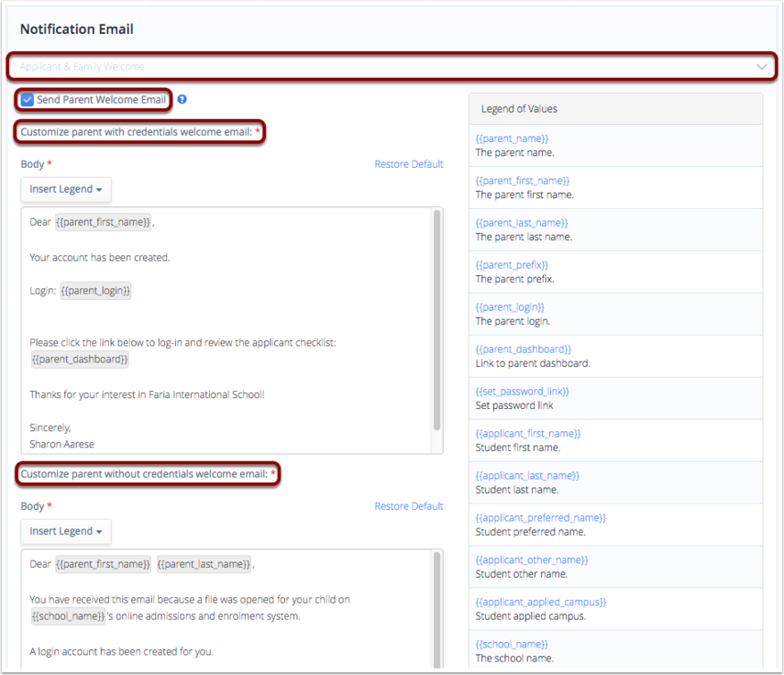Restore Default for parent without credentials email
Image resolution: width=784 pixels, height=675 pixels.
pos(408,506)
